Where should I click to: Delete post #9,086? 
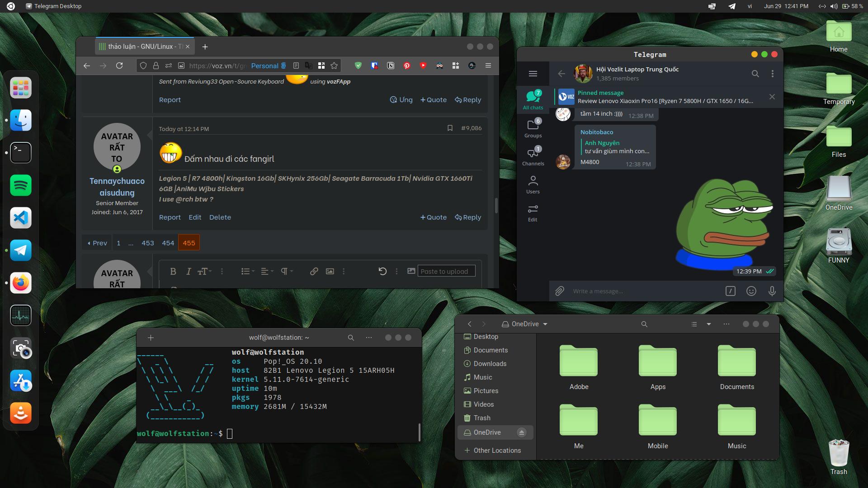pos(220,217)
